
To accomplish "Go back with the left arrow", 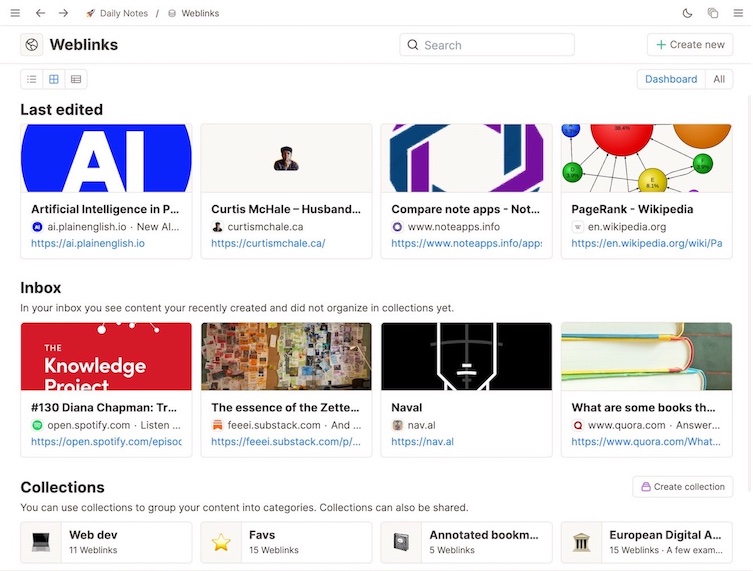I will pos(40,13).
